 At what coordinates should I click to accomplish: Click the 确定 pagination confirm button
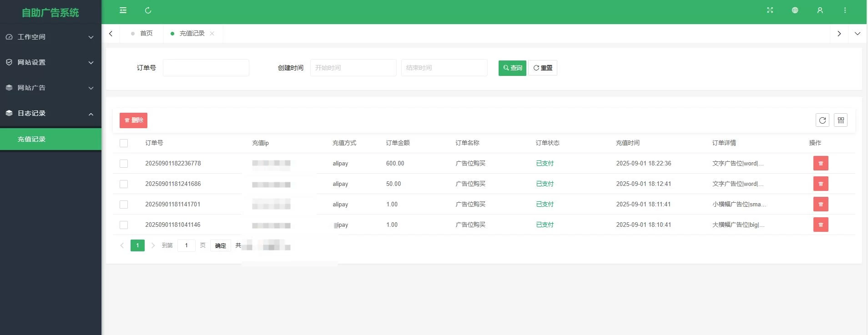click(x=221, y=245)
